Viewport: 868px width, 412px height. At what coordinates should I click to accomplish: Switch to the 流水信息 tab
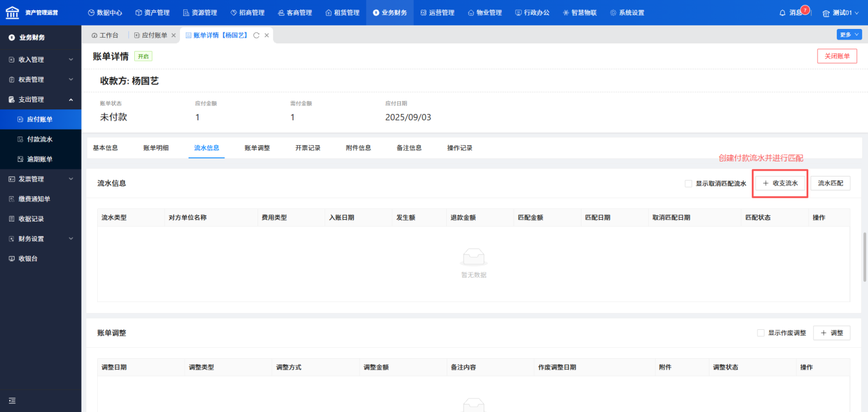coord(207,148)
